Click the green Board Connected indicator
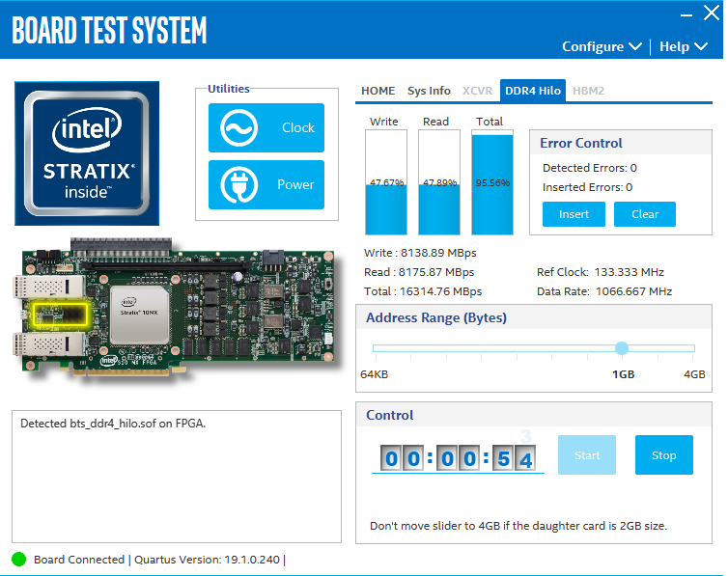Image resolution: width=728 pixels, height=576 pixels. point(18,560)
